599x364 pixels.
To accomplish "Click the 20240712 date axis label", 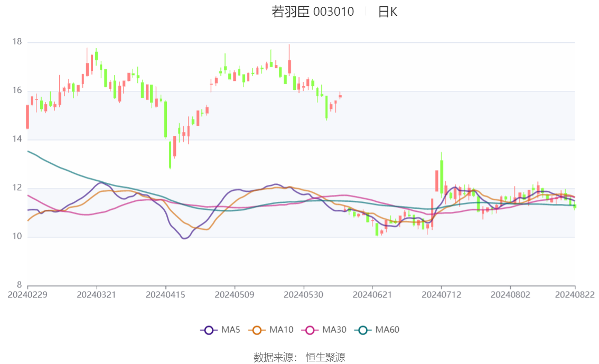I will point(441,295).
